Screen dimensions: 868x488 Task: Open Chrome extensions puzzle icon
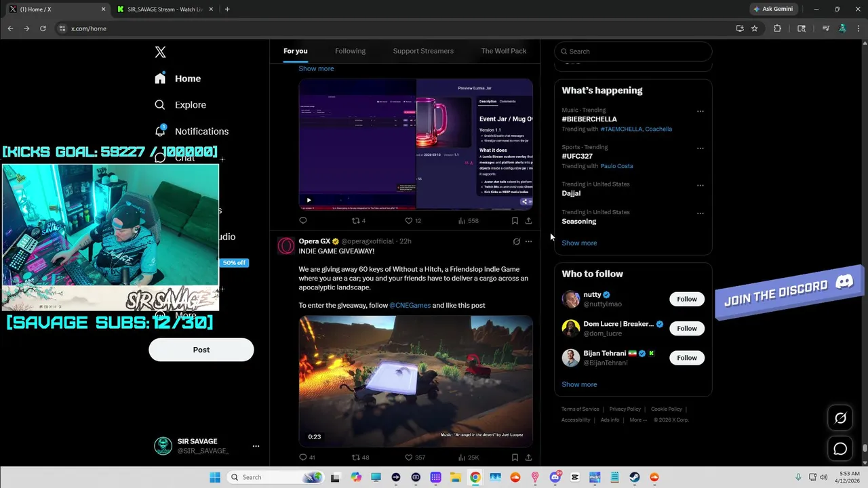click(777, 28)
